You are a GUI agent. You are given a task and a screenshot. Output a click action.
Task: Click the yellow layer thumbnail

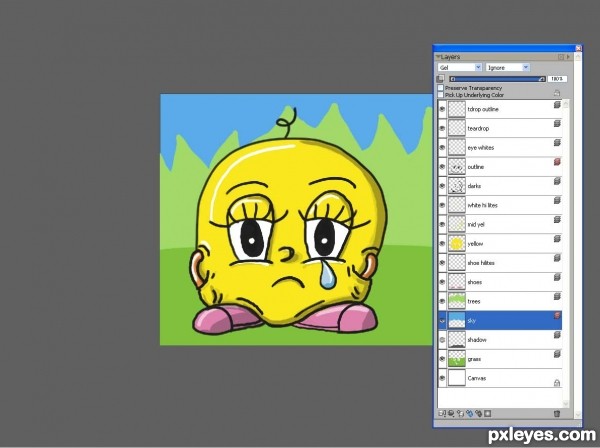(457, 244)
